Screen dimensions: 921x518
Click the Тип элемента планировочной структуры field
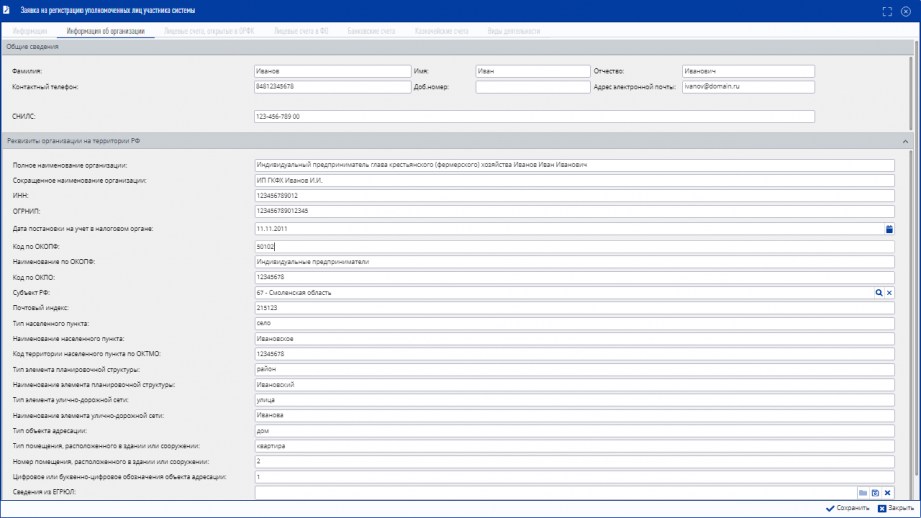574,369
